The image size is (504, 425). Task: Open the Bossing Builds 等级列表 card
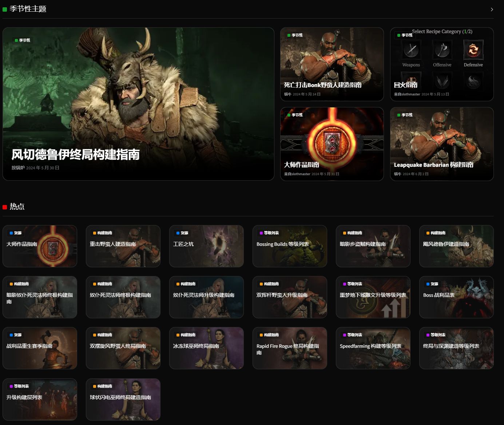(290, 246)
